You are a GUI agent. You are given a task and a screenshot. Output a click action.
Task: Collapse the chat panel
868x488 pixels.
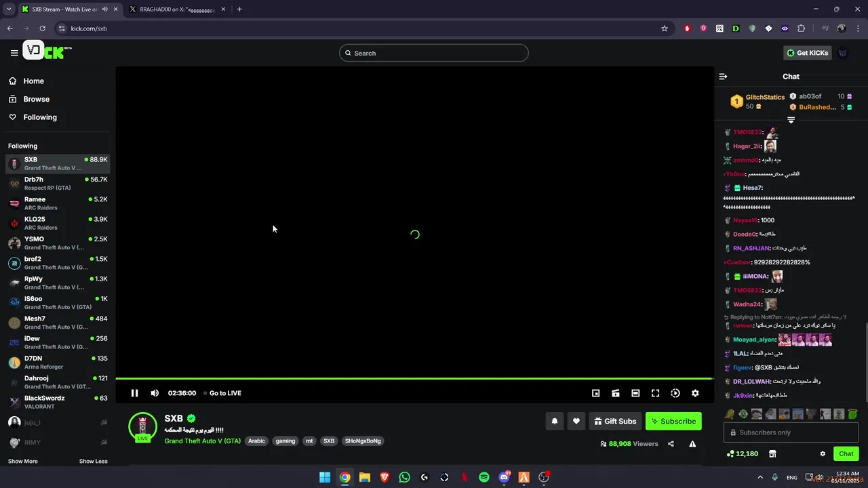723,77
